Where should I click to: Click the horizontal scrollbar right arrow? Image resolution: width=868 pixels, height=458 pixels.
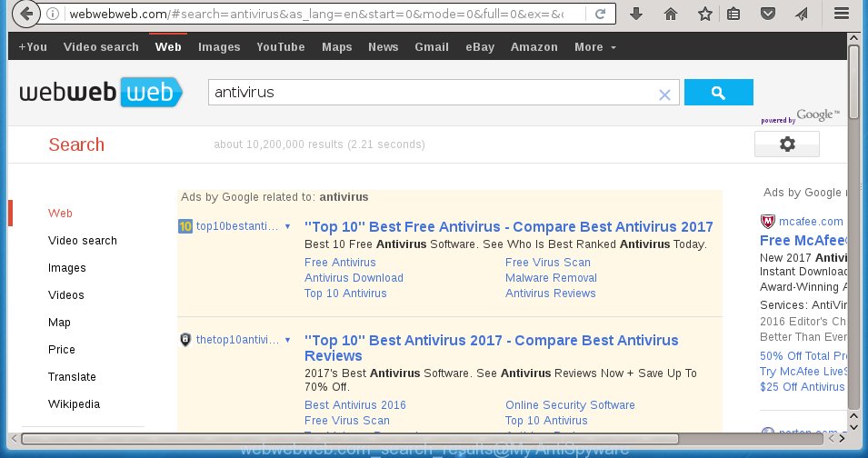pos(842,438)
